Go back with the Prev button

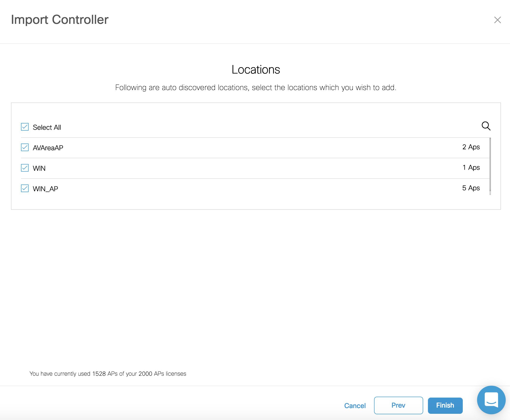[398, 405]
